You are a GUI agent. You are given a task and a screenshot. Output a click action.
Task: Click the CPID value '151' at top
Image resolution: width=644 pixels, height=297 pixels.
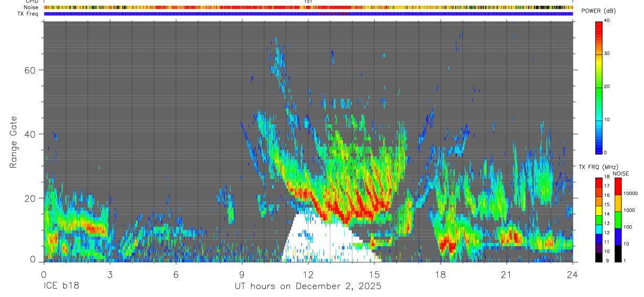click(308, 2)
